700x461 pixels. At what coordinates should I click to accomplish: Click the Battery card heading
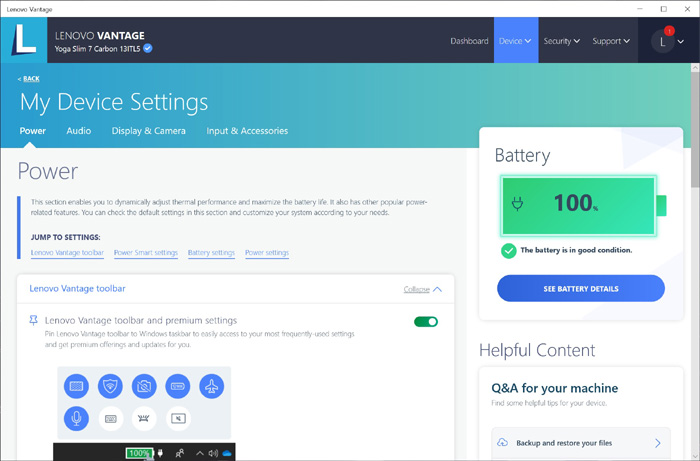pos(522,156)
